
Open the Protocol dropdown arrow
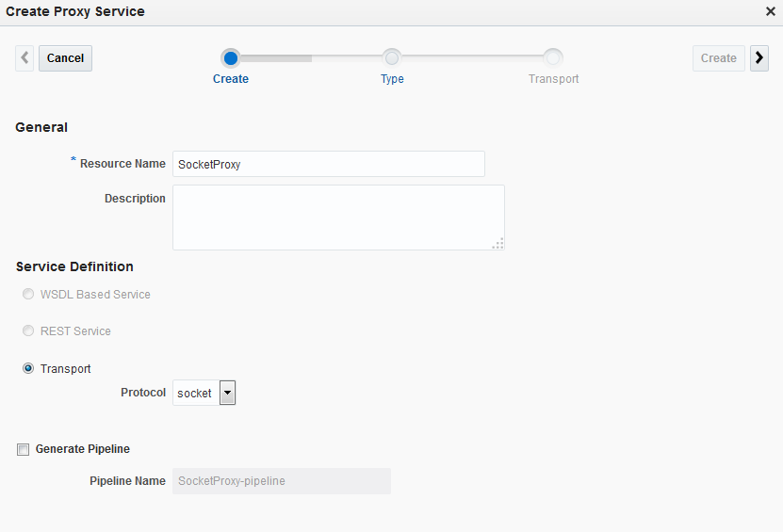227,393
